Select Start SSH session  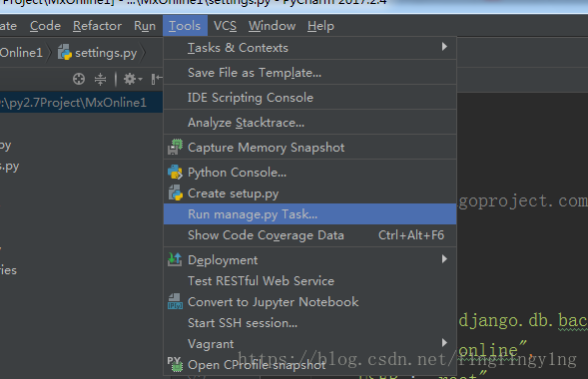tap(309, 323)
